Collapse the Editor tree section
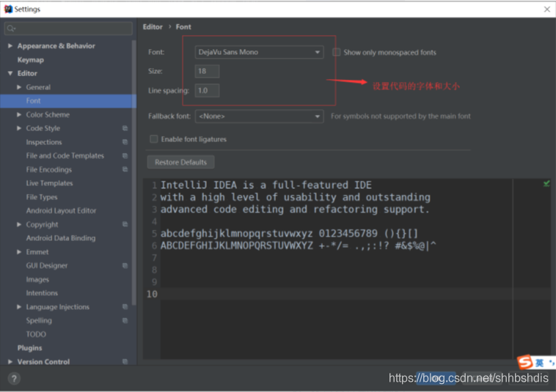Image resolution: width=556 pixels, height=392 pixels. coord(10,73)
